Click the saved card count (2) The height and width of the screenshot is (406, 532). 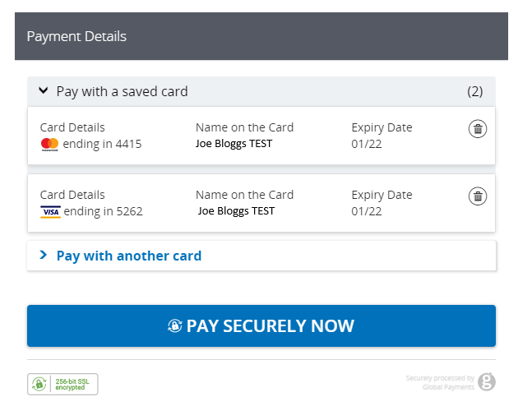(474, 91)
